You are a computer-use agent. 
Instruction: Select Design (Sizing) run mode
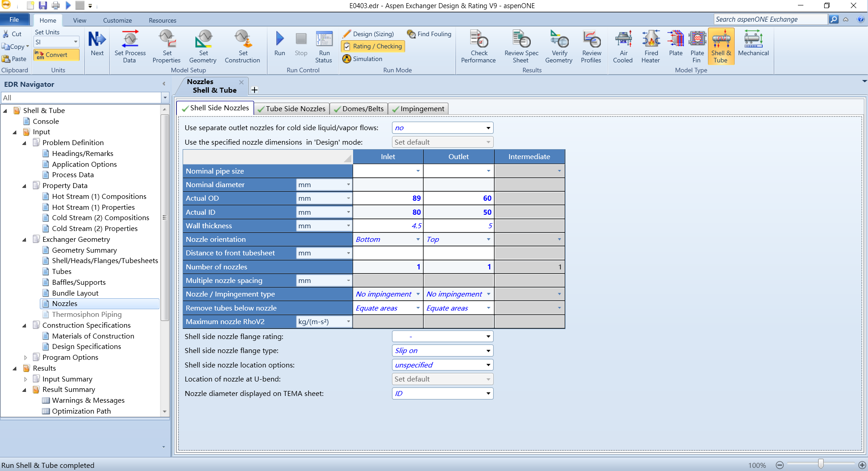pos(368,34)
